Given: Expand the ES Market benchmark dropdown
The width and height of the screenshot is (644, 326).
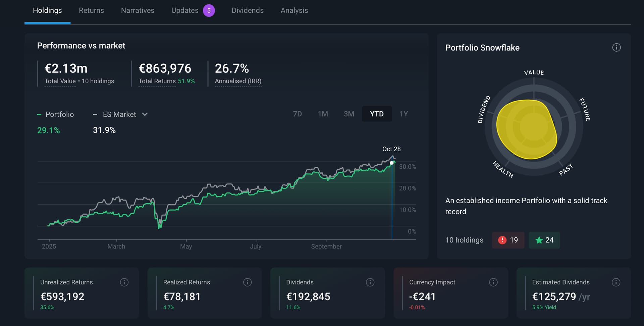Looking at the screenshot, I should tap(145, 114).
